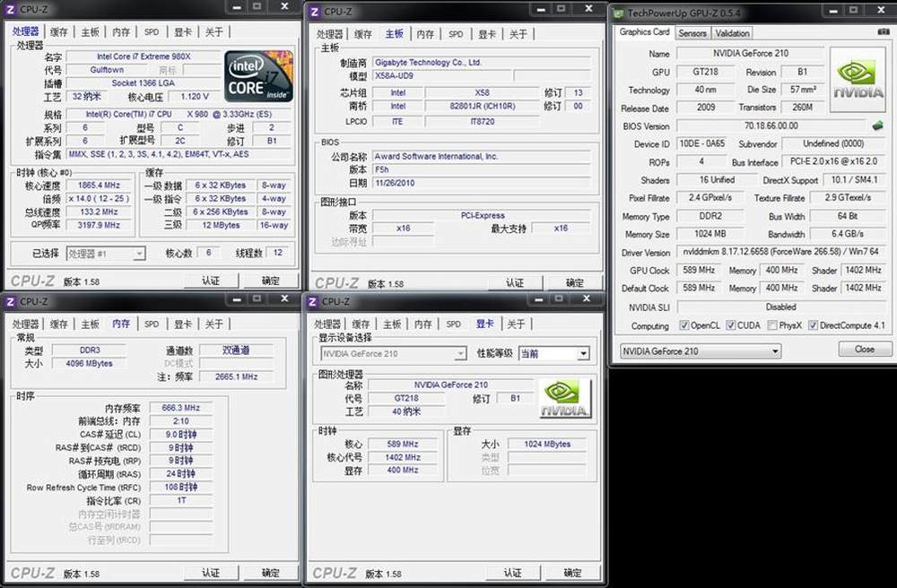Click 认证 in CPU-Z DDR3 memory window
The height and width of the screenshot is (588, 897).
211,573
